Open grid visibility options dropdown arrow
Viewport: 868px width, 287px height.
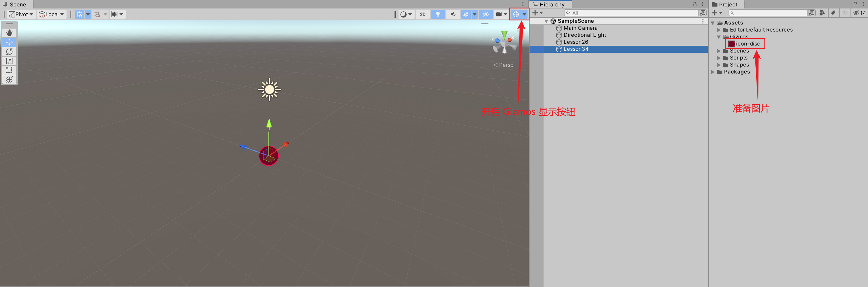tap(88, 14)
